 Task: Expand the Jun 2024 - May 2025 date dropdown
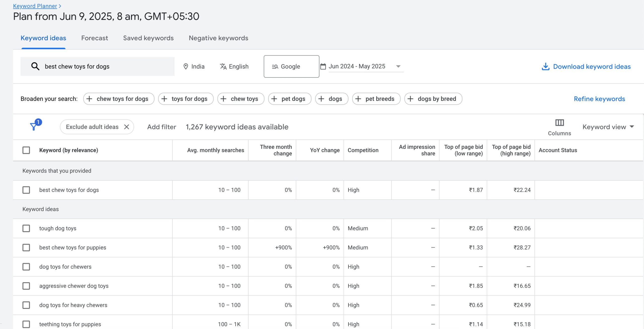[x=398, y=66]
